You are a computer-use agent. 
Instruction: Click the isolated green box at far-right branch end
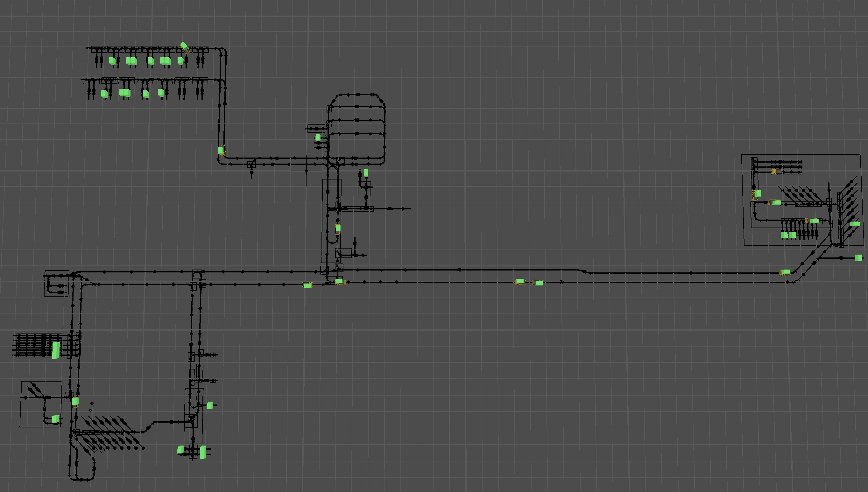[x=858, y=258]
